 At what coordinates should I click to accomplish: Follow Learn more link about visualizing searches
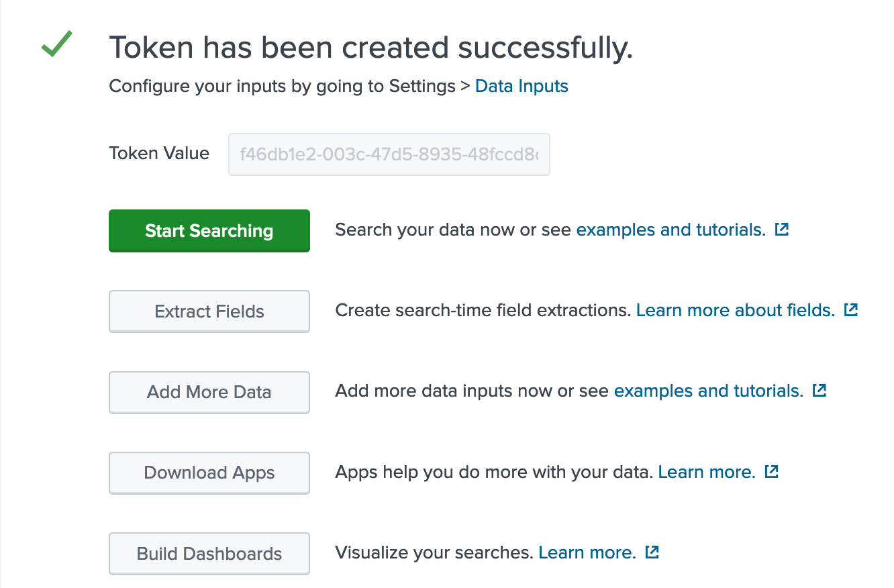point(587,552)
